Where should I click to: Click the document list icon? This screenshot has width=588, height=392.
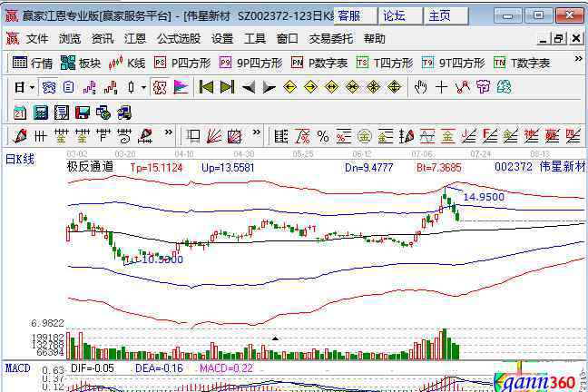click(69, 87)
